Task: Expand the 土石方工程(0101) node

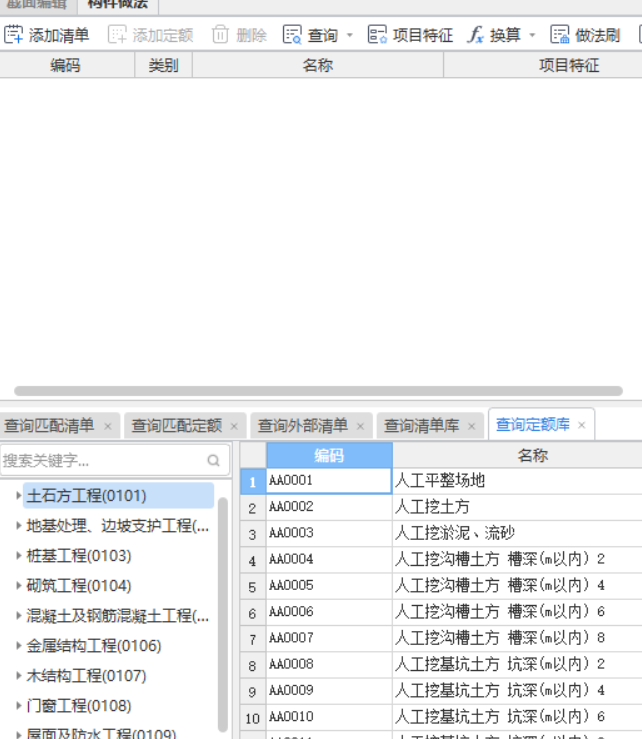Action: coord(18,495)
